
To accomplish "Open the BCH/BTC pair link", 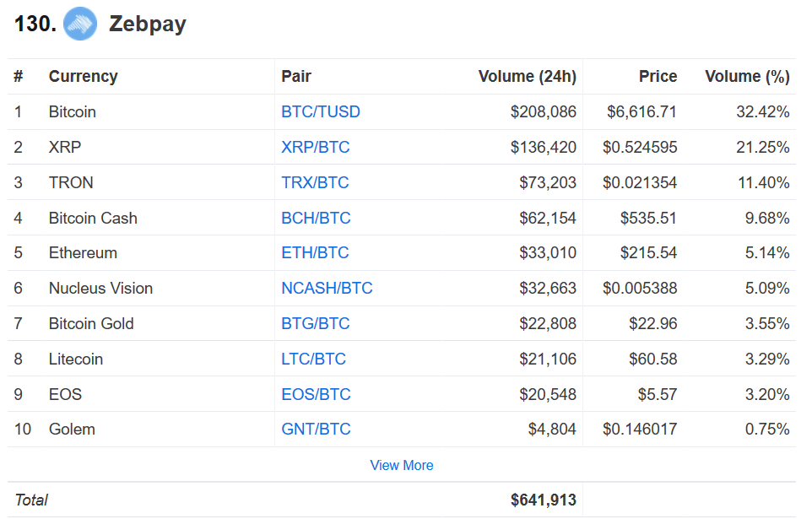I will [316, 218].
